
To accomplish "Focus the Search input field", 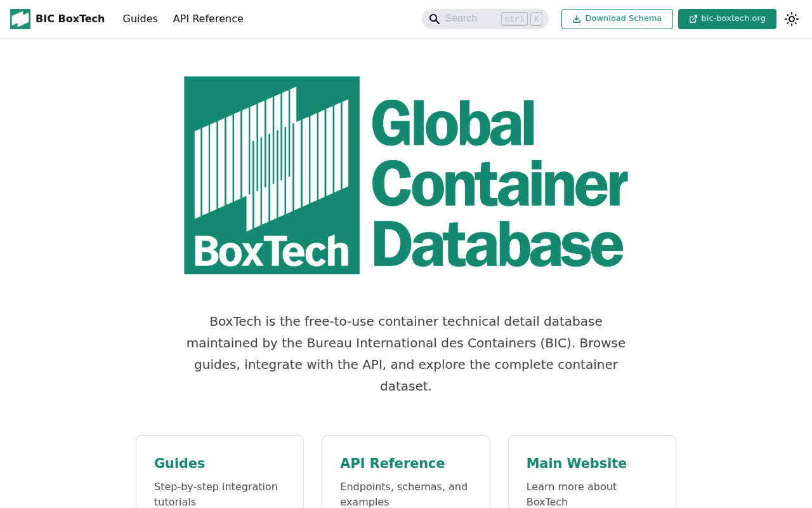I will [485, 19].
